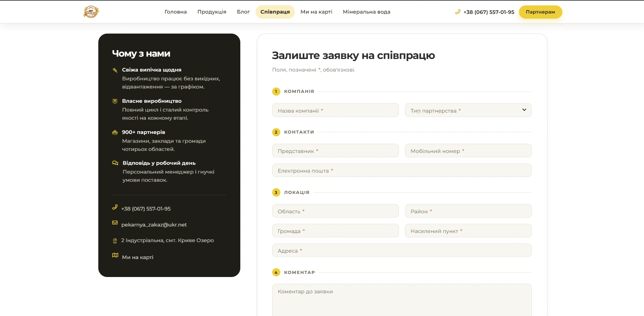Go to the Головна page
The height and width of the screenshot is (316, 644).
click(x=176, y=12)
